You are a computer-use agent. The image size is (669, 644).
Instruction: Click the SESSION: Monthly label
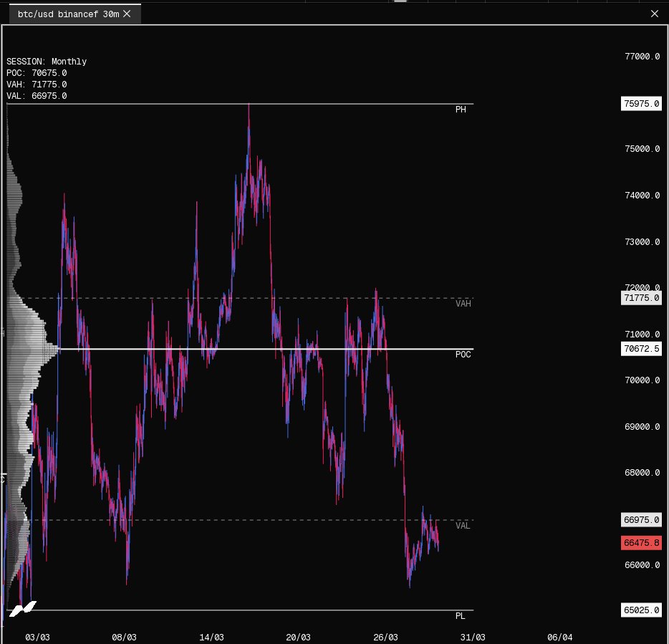coord(47,62)
